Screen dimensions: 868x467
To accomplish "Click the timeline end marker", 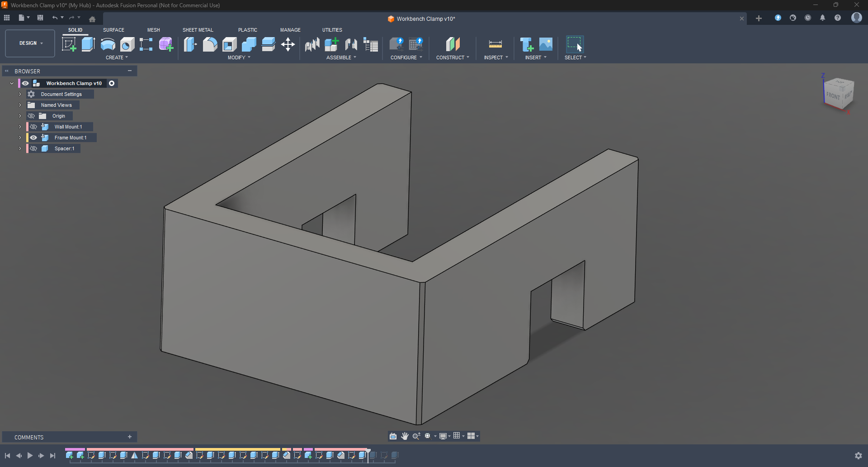I will (x=369, y=455).
